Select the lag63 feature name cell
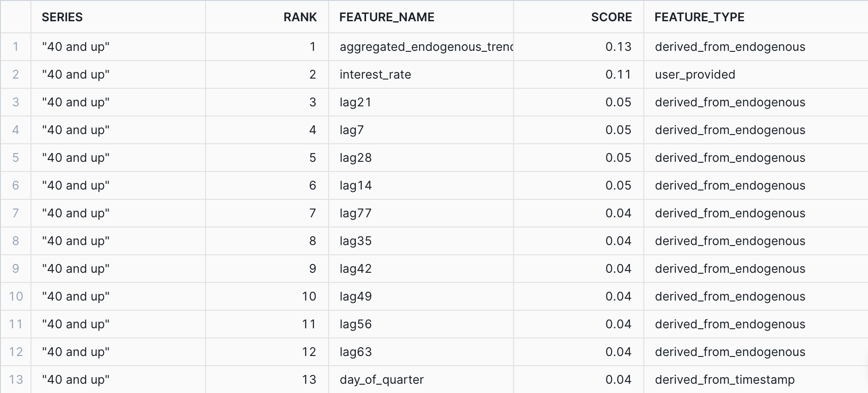This screenshot has height=393, width=868. pos(355,352)
